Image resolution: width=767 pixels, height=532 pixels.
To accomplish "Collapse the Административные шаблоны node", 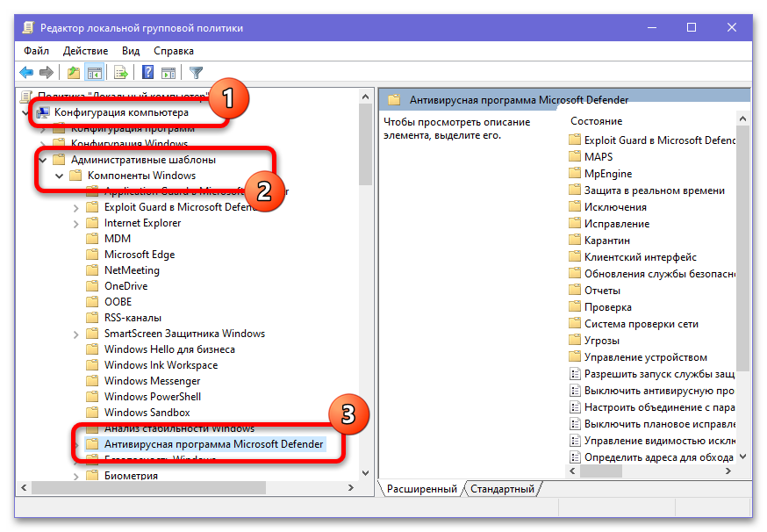I will [42, 160].
